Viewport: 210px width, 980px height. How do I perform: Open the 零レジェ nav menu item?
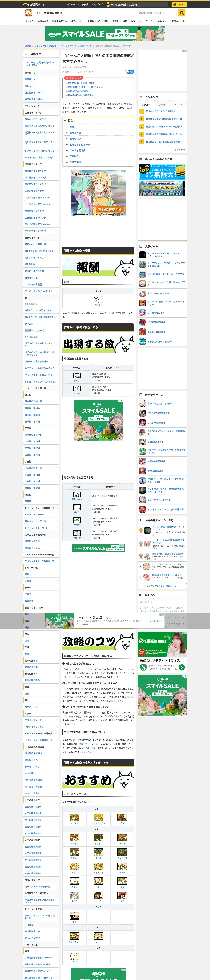pos(162,21)
